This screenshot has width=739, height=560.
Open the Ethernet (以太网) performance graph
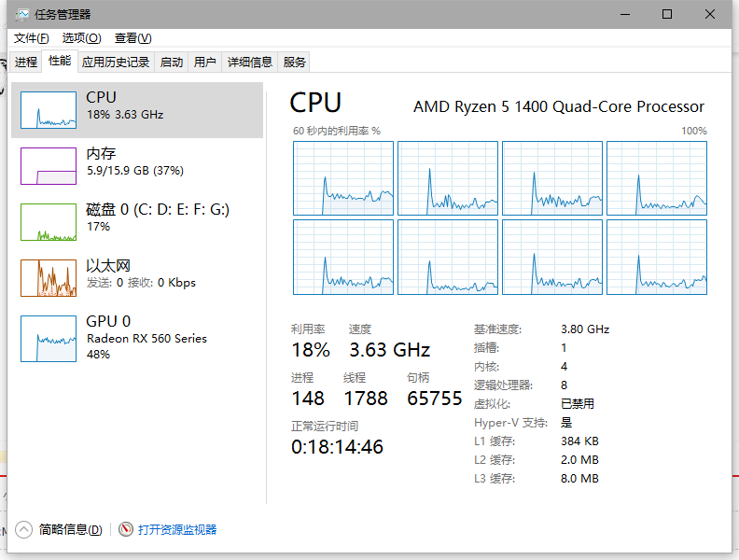pos(49,278)
